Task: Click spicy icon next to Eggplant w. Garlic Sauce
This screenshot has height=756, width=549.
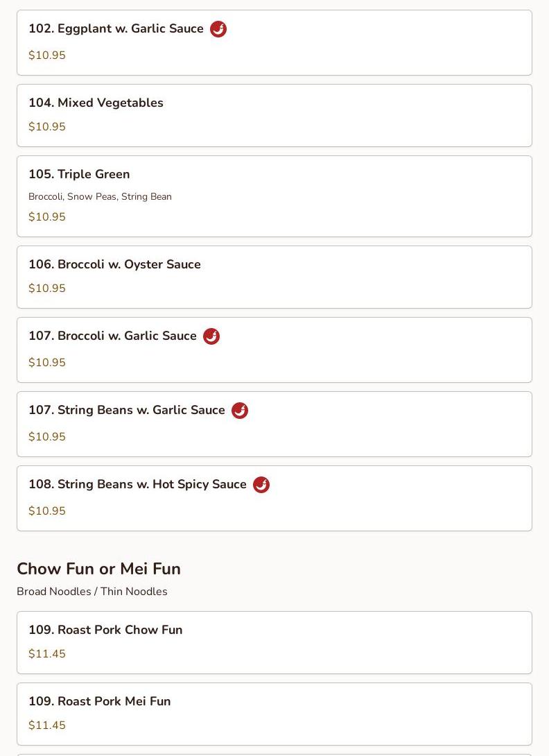Action: [x=218, y=29]
